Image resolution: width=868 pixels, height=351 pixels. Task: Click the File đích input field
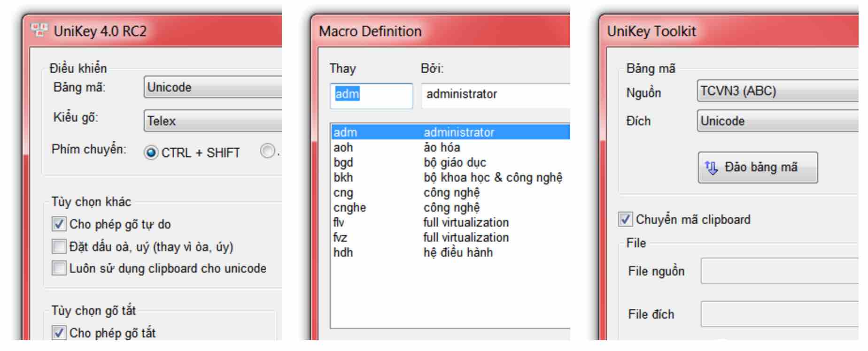pos(780,314)
